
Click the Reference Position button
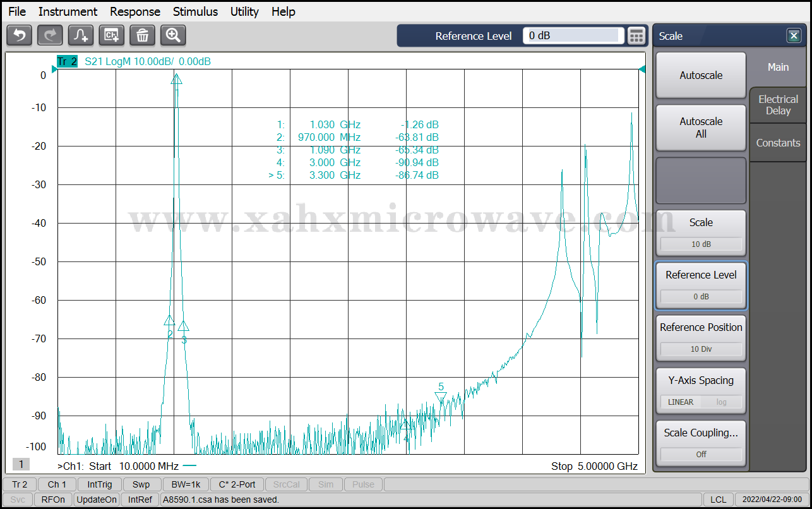pos(701,338)
